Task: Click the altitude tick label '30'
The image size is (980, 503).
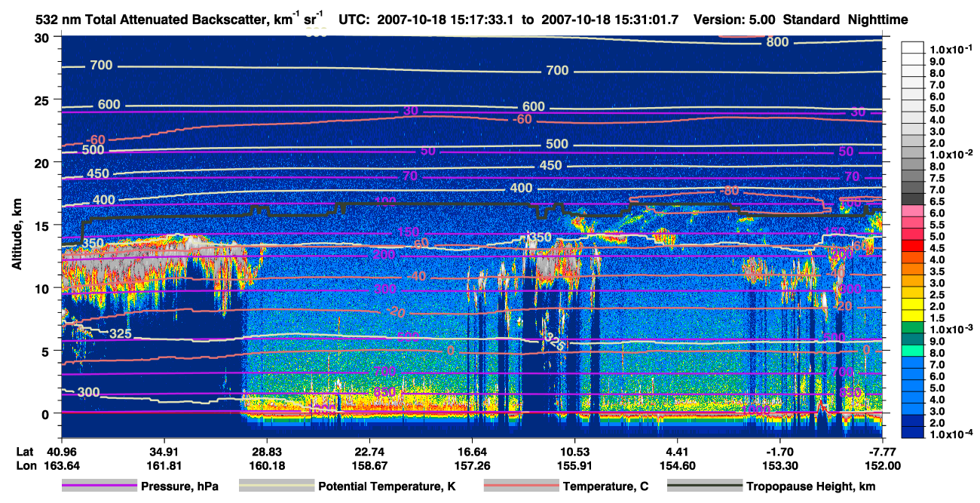Action: coord(43,38)
